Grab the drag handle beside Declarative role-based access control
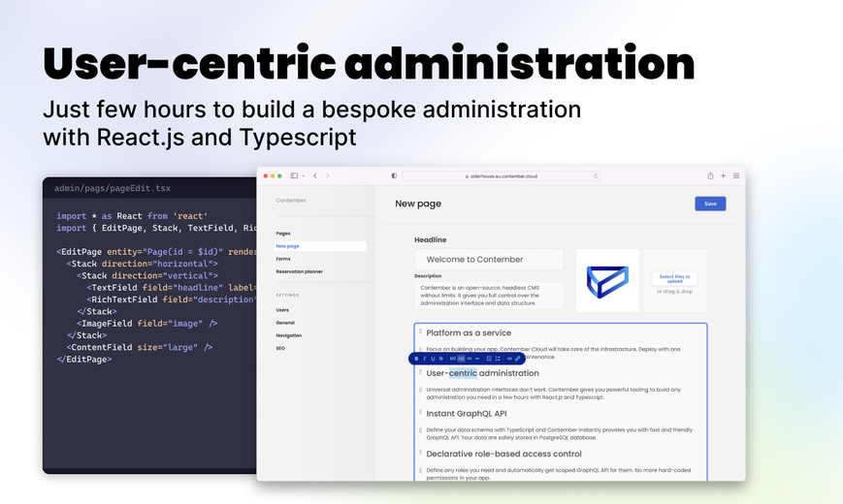Image resolution: width=843 pixels, height=504 pixels. (x=420, y=453)
